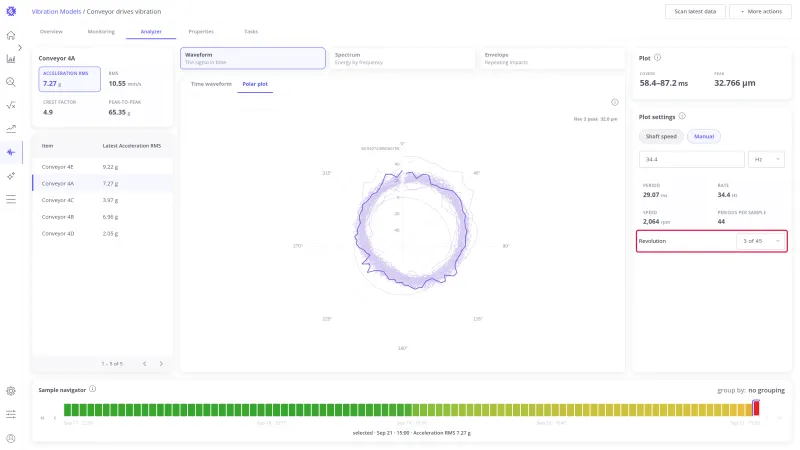The height and width of the screenshot is (450, 800).
Task: Choose Shaft speed mode
Action: click(x=661, y=136)
